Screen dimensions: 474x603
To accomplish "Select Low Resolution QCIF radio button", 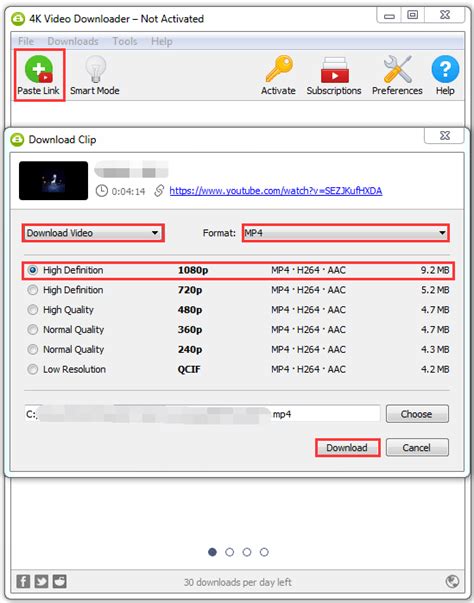I will point(33,369).
